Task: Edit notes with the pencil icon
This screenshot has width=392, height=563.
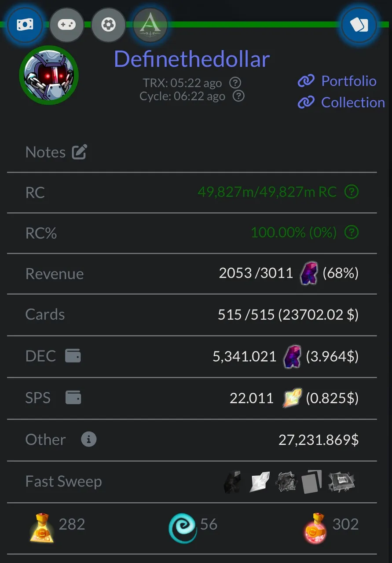Action: (80, 152)
